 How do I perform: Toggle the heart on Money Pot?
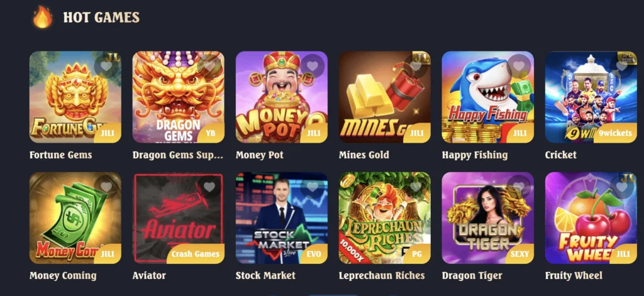[x=313, y=66]
